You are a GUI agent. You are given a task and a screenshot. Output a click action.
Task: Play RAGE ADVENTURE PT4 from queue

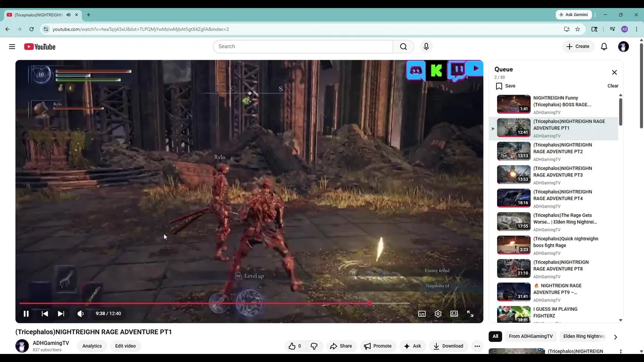coord(553,199)
